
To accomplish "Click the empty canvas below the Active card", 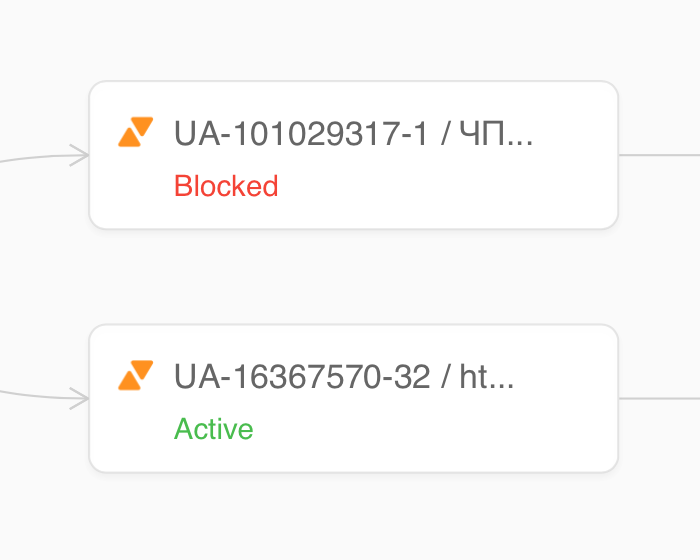I will click(x=354, y=516).
